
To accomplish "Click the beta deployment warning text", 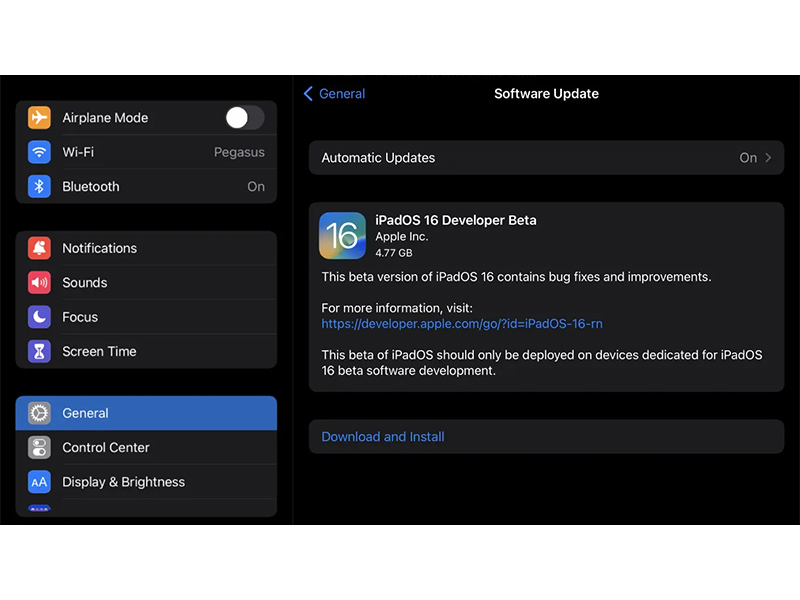I will [x=542, y=363].
